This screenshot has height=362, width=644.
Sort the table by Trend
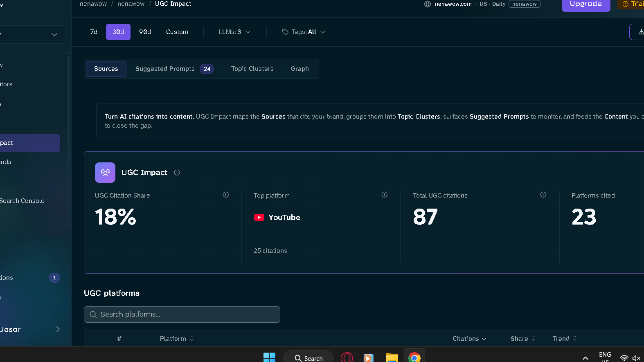(x=565, y=339)
